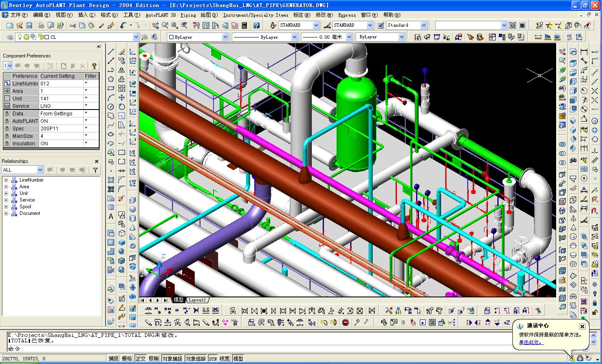Open the STANDARD text style dropdown
The image size is (602, 364).
coord(316,25)
